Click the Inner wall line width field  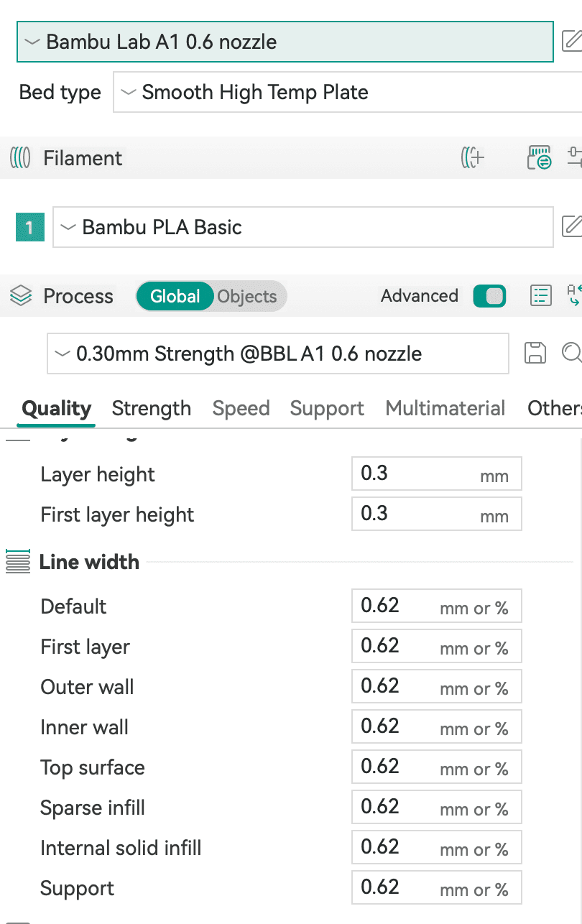(436, 727)
